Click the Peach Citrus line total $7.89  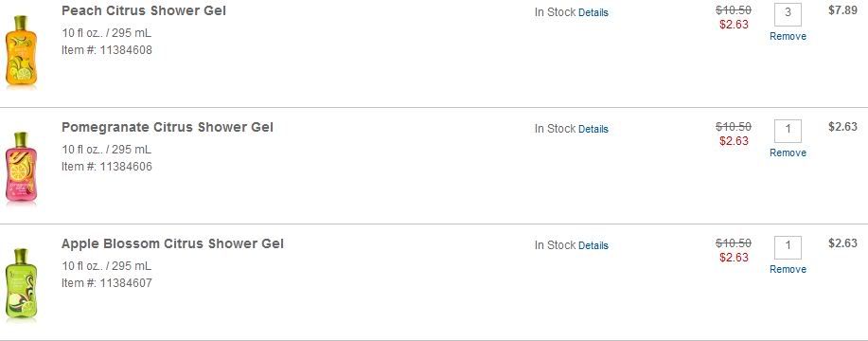(842, 10)
